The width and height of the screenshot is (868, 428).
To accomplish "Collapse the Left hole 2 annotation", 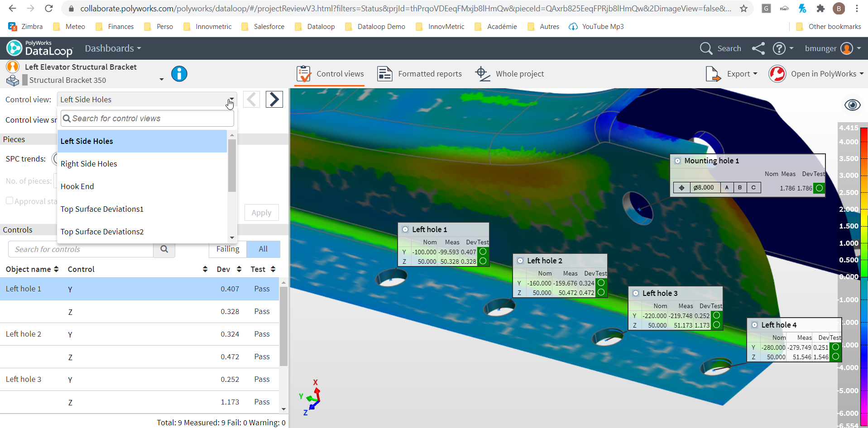I will click(520, 261).
